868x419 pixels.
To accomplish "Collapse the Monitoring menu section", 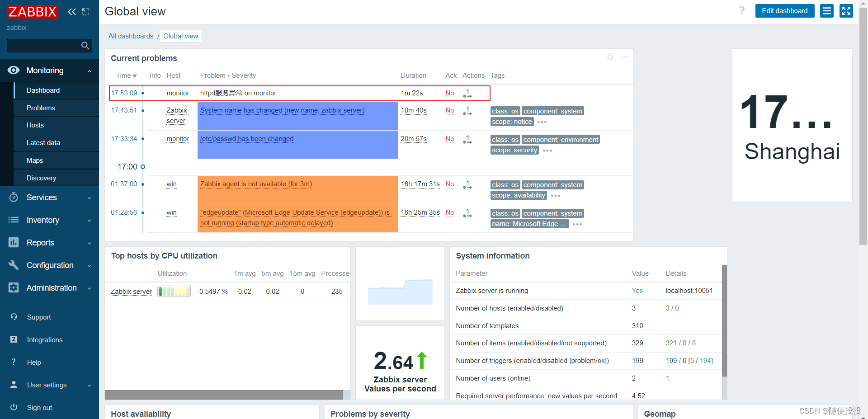I will pyautogui.click(x=89, y=71).
